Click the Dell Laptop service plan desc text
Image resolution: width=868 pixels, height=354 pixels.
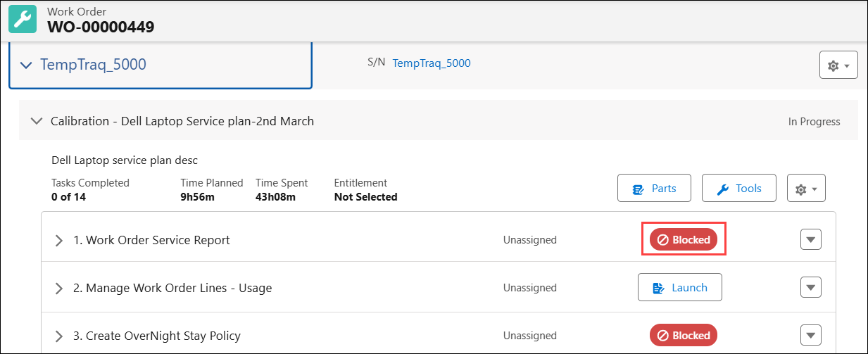pyautogui.click(x=125, y=160)
